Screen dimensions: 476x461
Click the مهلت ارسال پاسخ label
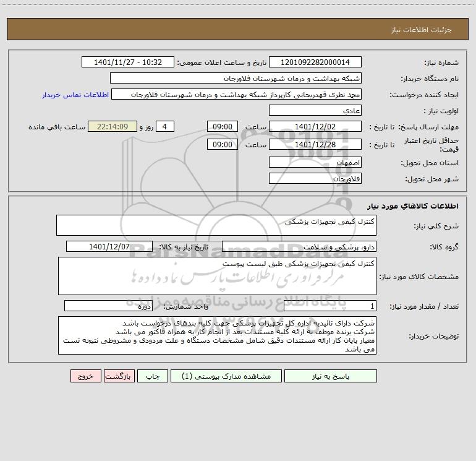coord(428,127)
